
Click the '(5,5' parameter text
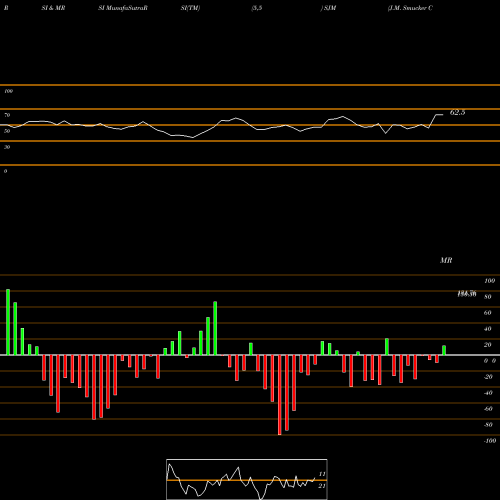tap(257, 8)
